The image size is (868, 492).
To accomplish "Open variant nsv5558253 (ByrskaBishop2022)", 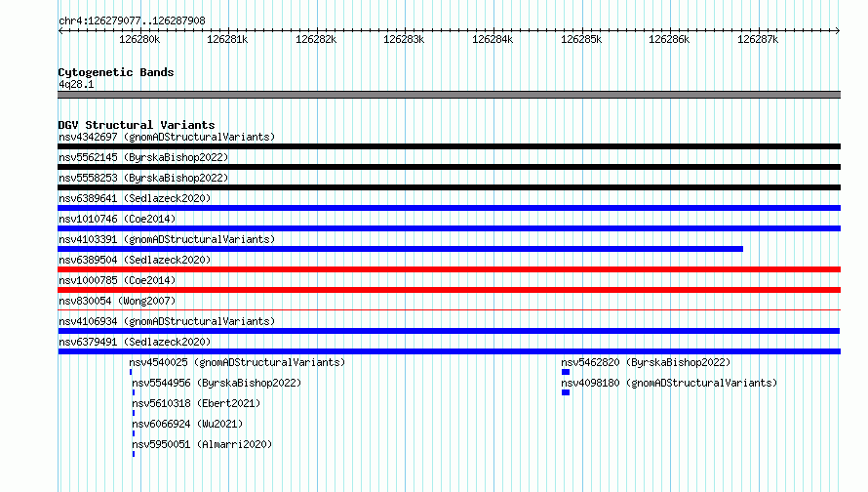I will (x=143, y=178).
